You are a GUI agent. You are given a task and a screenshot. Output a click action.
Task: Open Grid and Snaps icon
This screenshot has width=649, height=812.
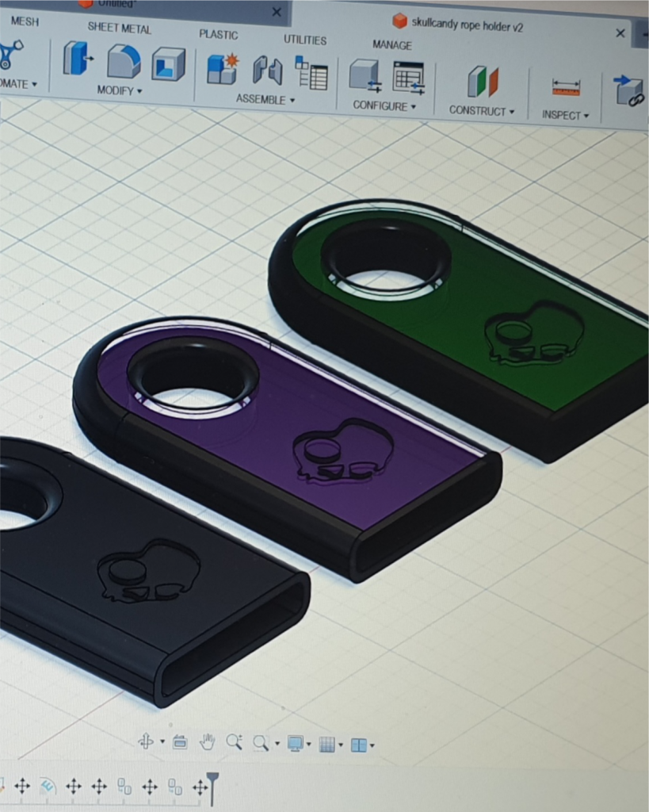coord(327,744)
